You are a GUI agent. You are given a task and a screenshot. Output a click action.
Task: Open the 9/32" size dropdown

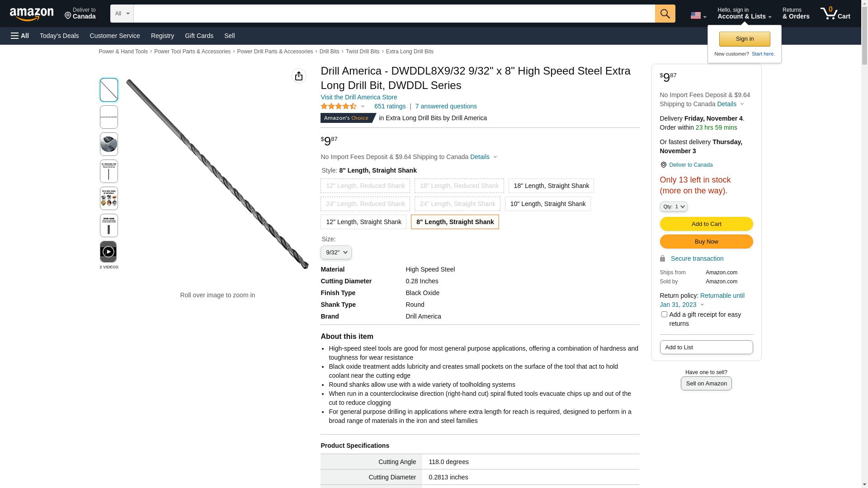[x=336, y=253]
